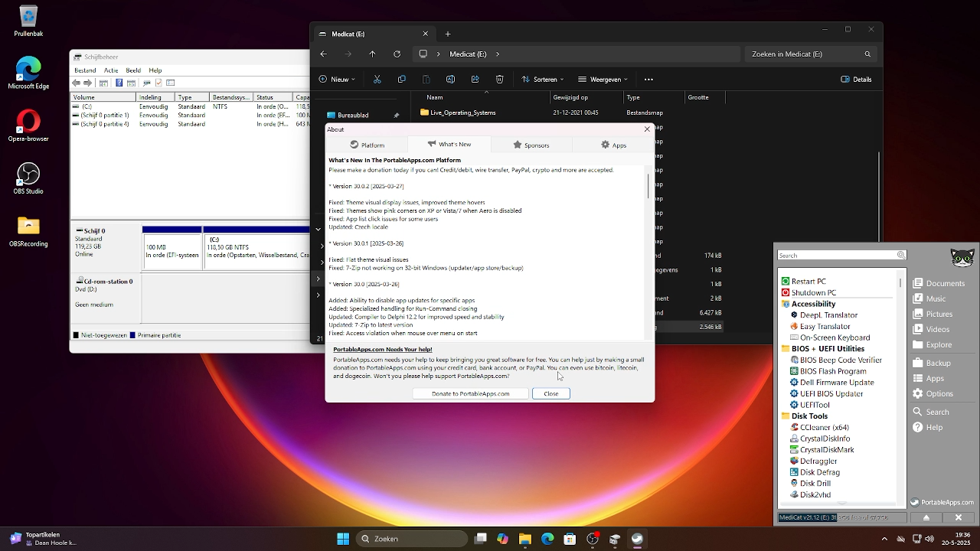This screenshot has height=551, width=980.
Task: Click the share icon in File Explorer toolbar
Action: coord(475,79)
